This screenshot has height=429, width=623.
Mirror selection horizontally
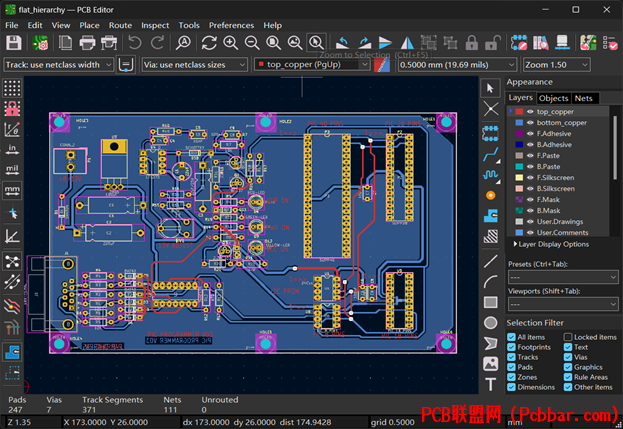point(407,43)
